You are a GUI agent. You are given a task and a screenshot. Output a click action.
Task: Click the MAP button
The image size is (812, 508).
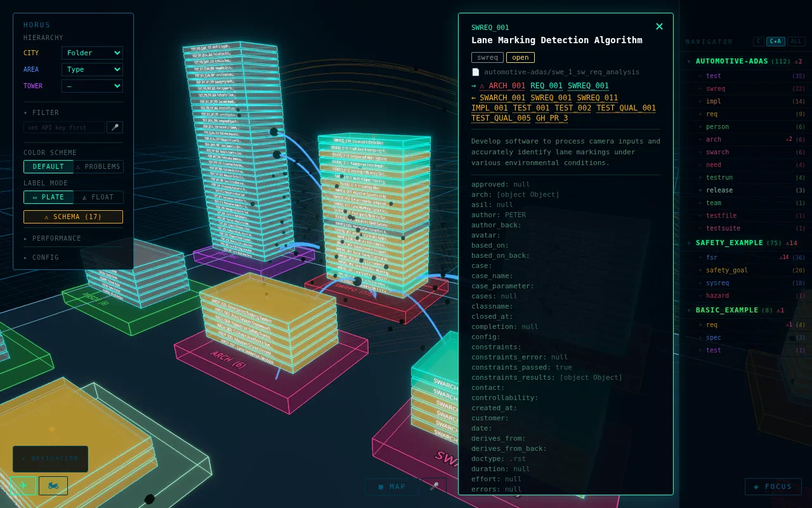[x=392, y=486]
